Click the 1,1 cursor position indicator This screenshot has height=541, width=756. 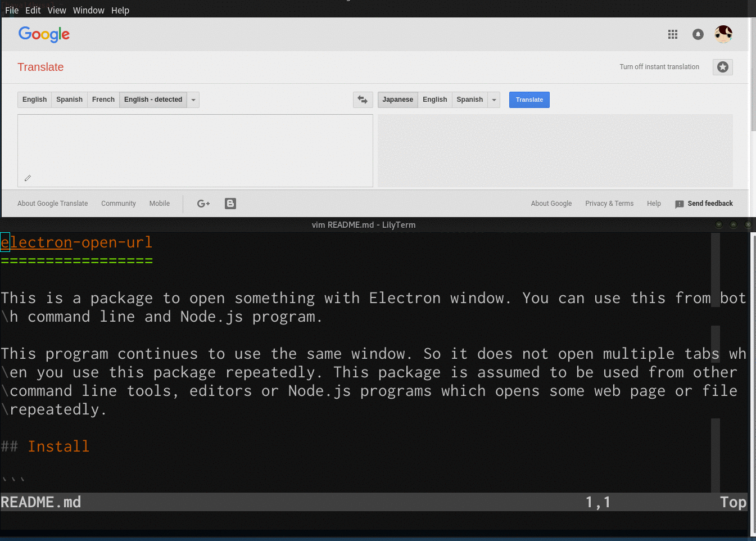click(x=598, y=502)
